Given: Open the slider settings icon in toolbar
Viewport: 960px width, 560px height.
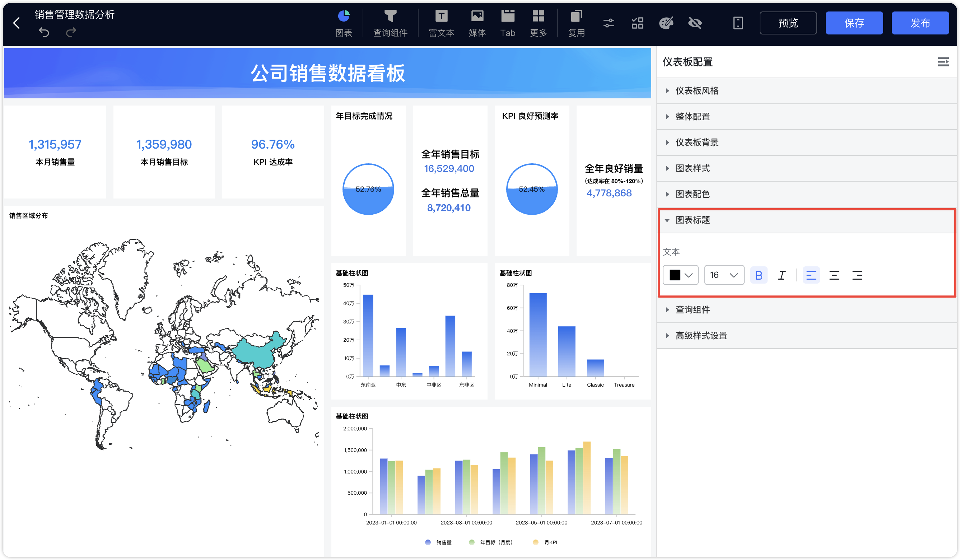Looking at the screenshot, I should (x=609, y=23).
